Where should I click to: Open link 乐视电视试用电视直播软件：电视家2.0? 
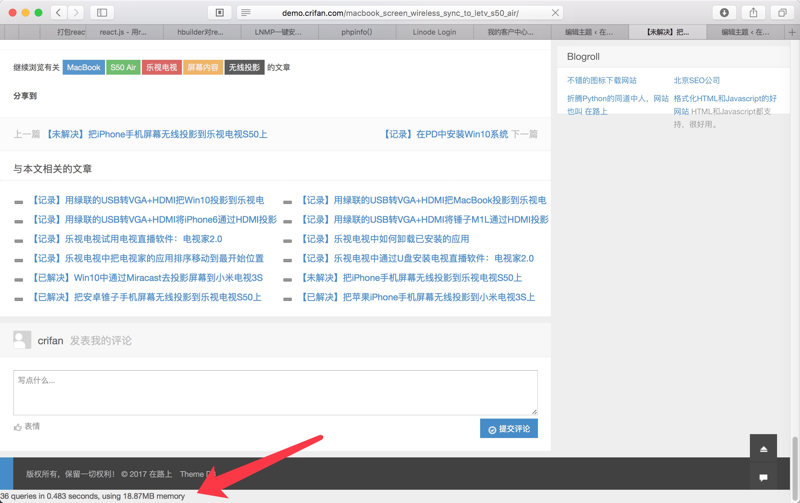[127, 239]
